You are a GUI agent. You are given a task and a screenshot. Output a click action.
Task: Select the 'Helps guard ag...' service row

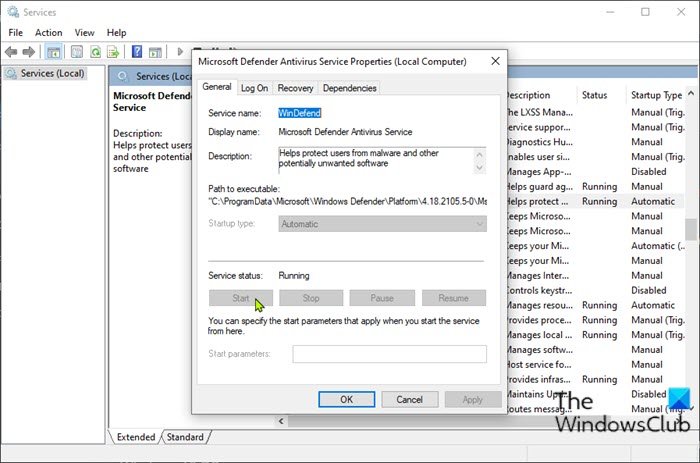point(595,187)
